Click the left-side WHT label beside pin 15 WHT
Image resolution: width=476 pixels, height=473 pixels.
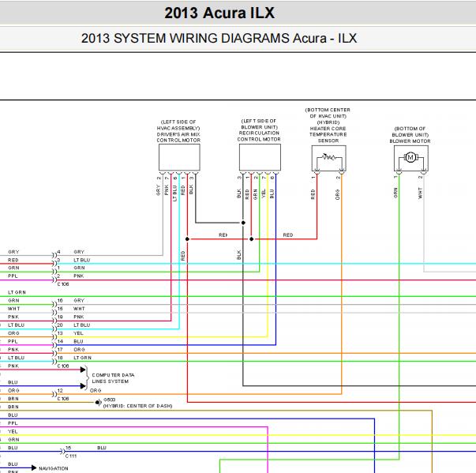point(13,309)
